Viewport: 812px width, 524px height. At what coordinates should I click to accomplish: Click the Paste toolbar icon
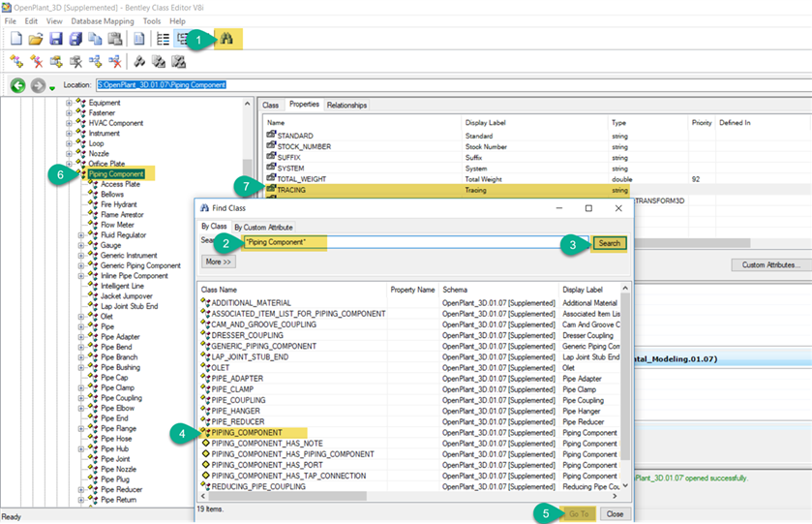pyautogui.click(x=115, y=39)
